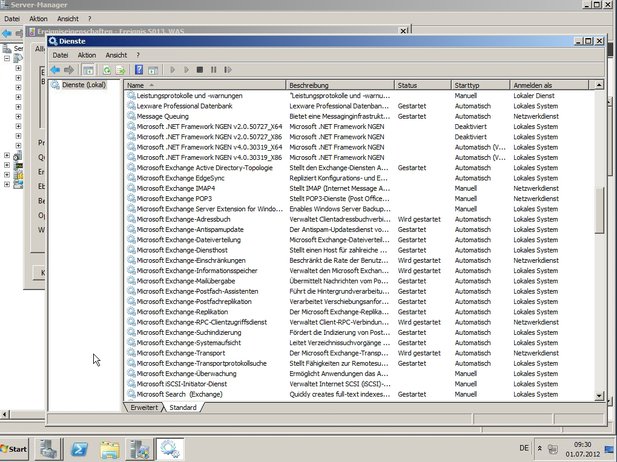The width and height of the screenshot is (617, 462).
Task: Sort by the Beschreibung column header
Action: [x=340, y=85]
